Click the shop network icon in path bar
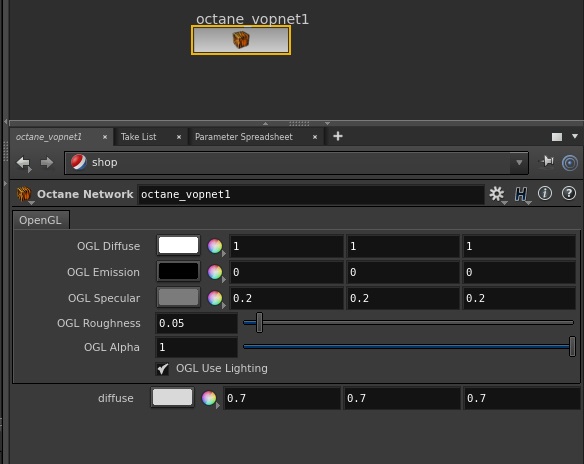584x464 pixels. 79,162
